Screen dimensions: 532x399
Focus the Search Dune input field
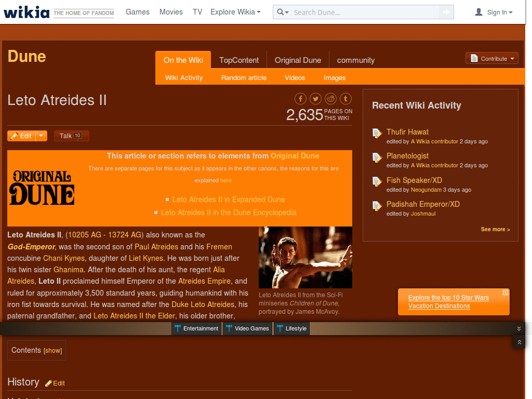click(365, 12)
